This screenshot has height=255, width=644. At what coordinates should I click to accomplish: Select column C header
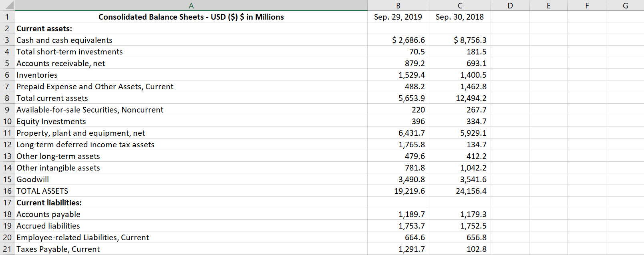[460, 5]
